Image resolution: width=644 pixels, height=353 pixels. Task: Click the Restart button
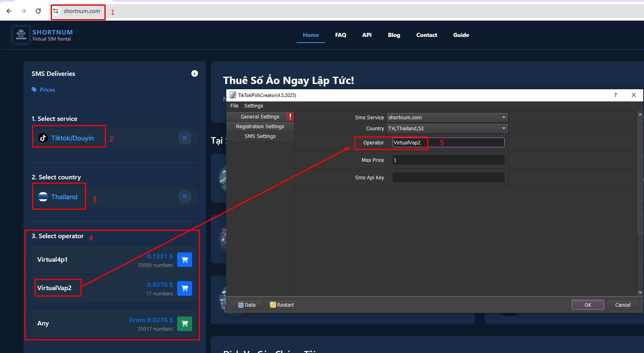coord(282,305)
